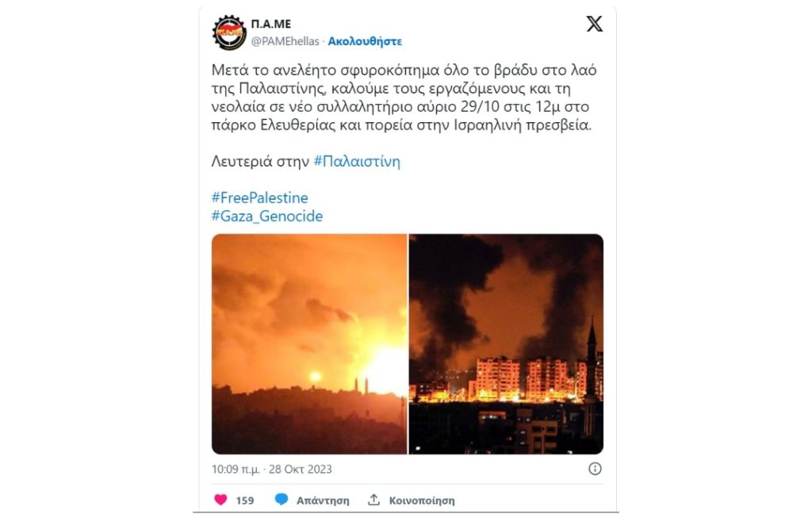
Task: Click the Κοινοποίηση share button
Action: (x=422, y=501)
